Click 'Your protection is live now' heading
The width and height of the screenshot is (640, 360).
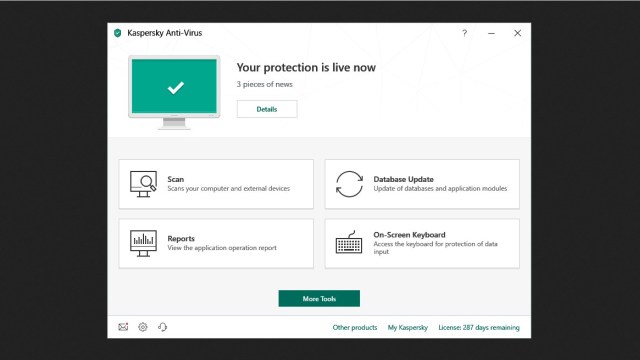tap(306, 67)
